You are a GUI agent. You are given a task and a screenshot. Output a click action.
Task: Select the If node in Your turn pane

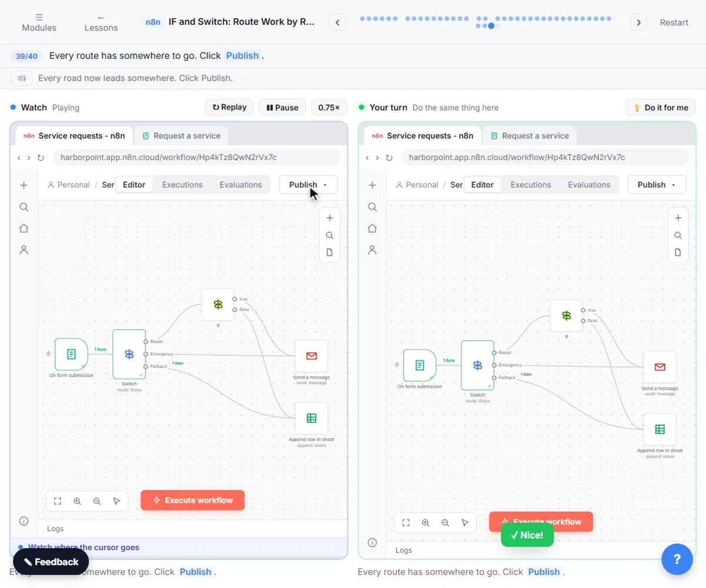[566, 316]
